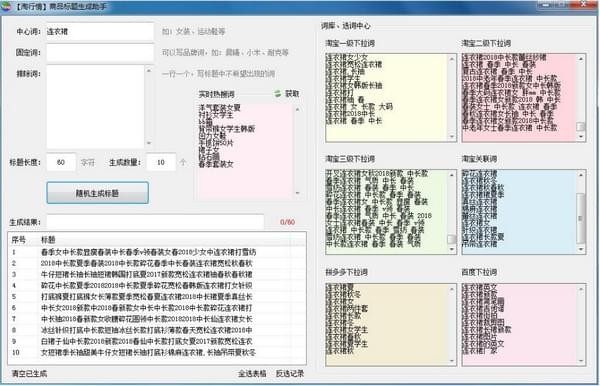The height and width of the screenshot is (386, 600).
Task: Click the 生成结果 output text box
Action: click(155, 222)
